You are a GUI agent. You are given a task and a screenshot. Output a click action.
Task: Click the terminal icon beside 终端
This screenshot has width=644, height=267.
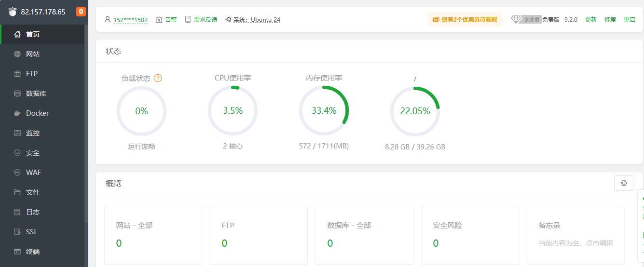pyautogui.click(x=17, y=252)
